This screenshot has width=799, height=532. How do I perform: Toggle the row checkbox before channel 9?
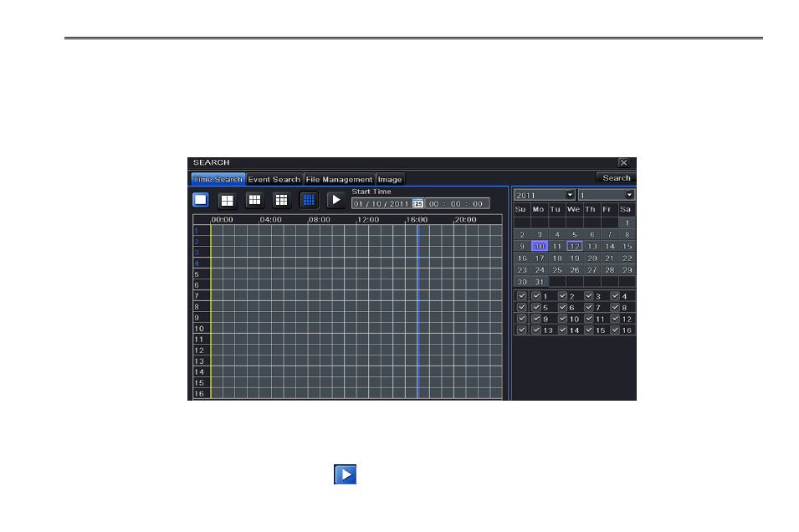521,319
